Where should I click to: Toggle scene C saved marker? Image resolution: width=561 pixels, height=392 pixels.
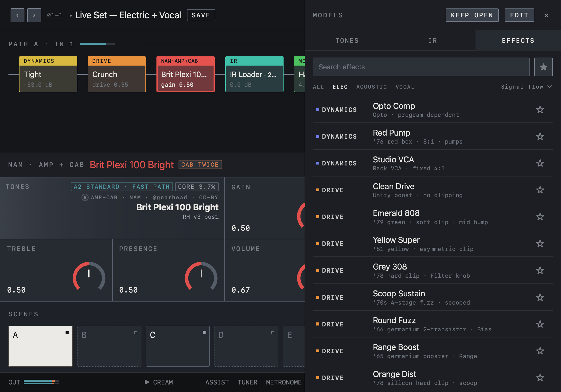click(x=204, y=333)
